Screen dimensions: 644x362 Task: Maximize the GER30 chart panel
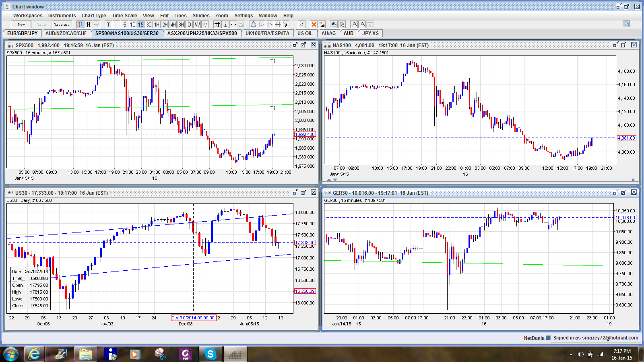(624, 193)
